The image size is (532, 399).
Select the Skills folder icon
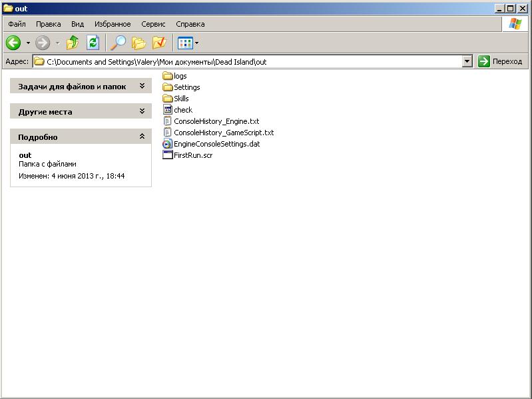(x=168, y=99)
